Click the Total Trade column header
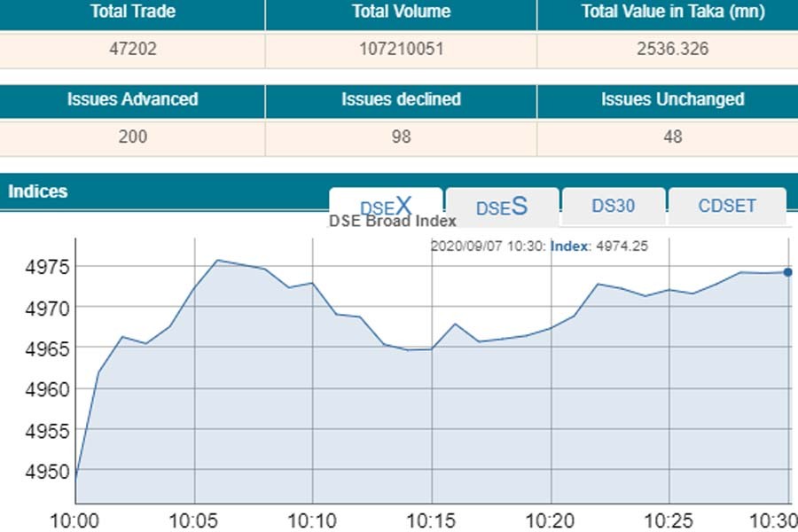This screenshot has height=532, width=798. coord(133,12)
